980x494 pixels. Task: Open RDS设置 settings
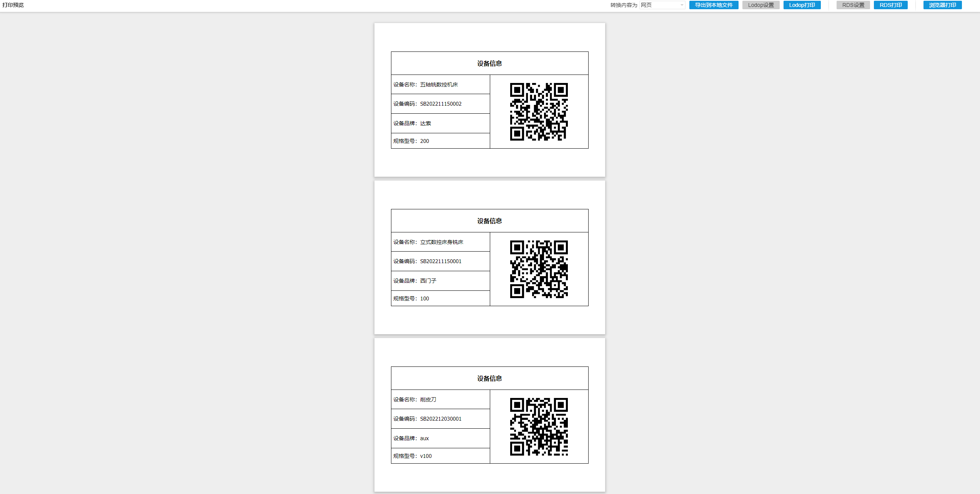853,5
